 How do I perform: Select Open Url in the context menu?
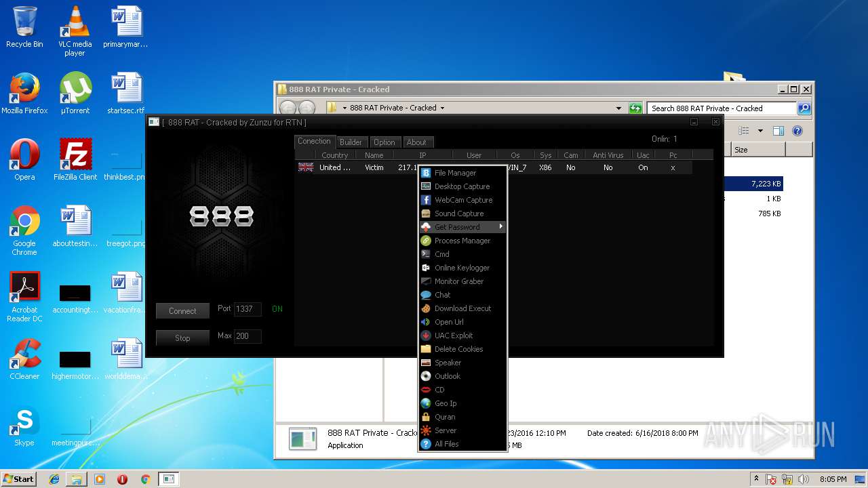coord(462,322)
